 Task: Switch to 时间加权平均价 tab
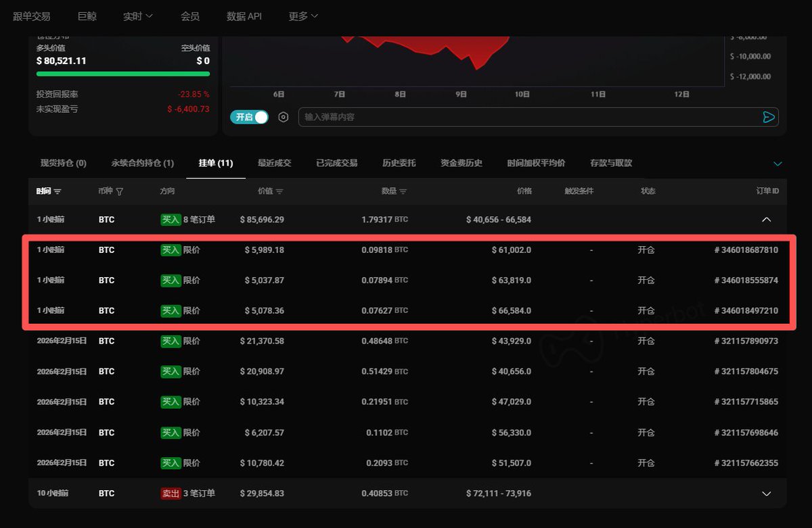(537, 163)
